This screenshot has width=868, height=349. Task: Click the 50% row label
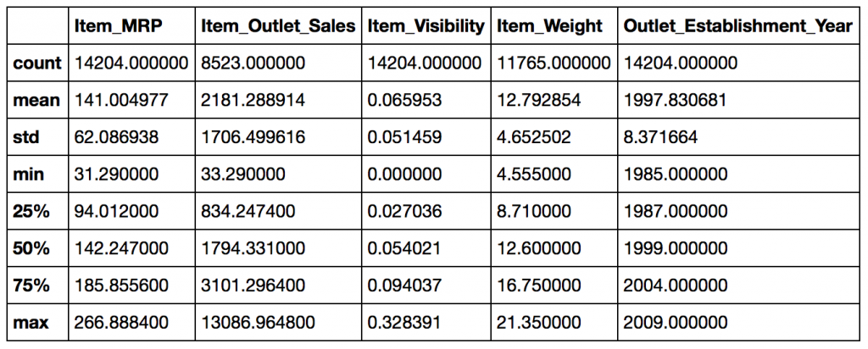31,249
